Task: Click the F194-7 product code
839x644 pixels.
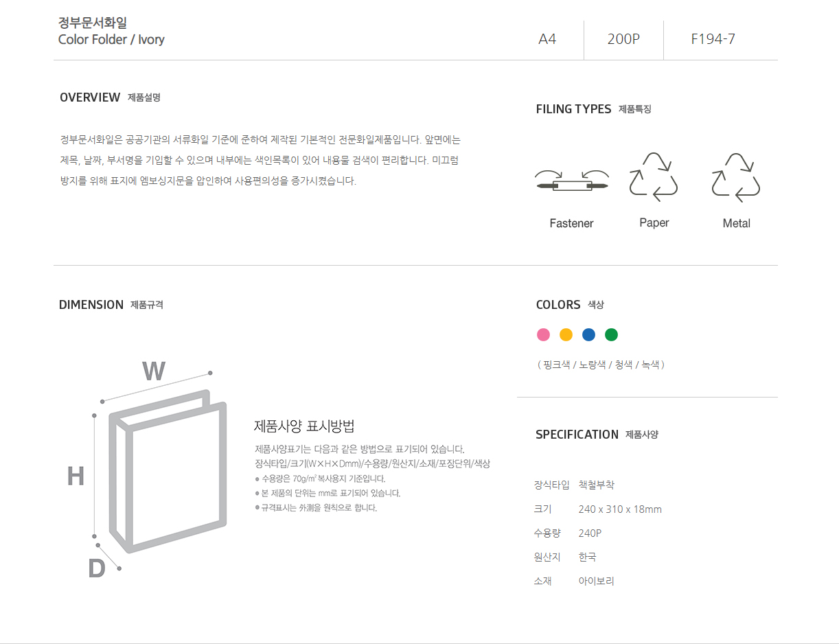Action: (x=713, y=39)
